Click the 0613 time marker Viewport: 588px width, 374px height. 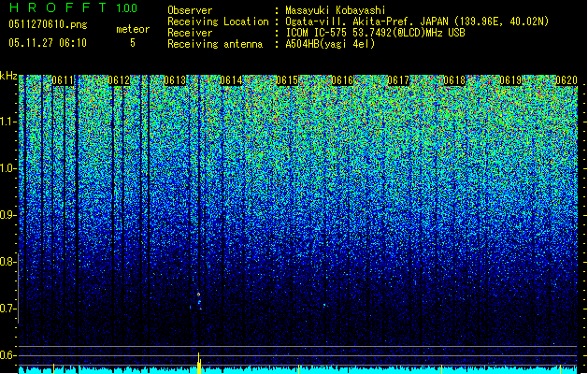pos(175,80)
